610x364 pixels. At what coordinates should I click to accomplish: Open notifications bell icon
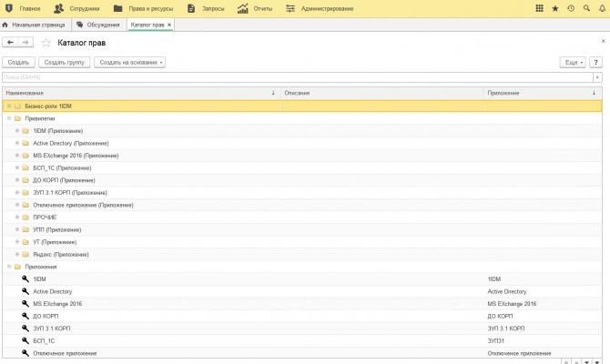pos(602,8)
